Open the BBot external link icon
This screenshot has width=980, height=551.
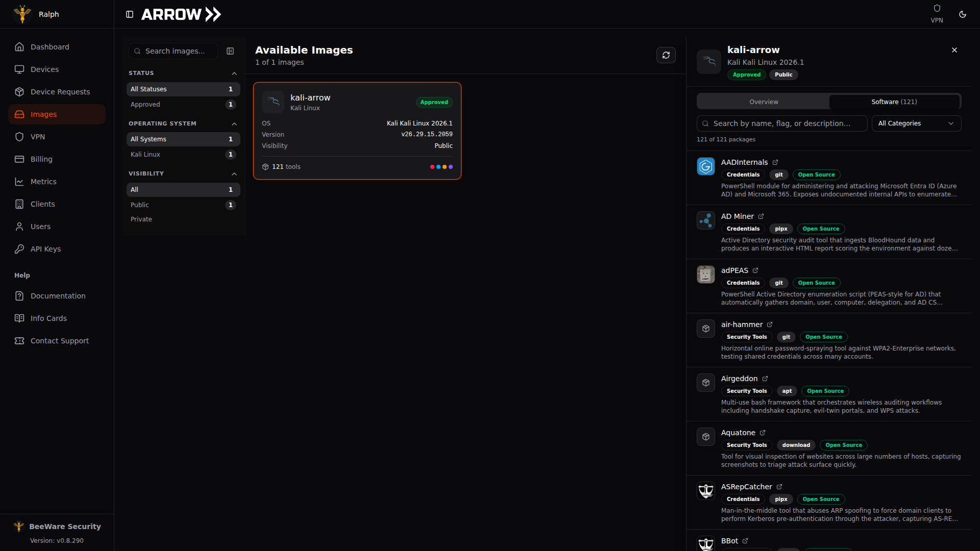point(745,541)
